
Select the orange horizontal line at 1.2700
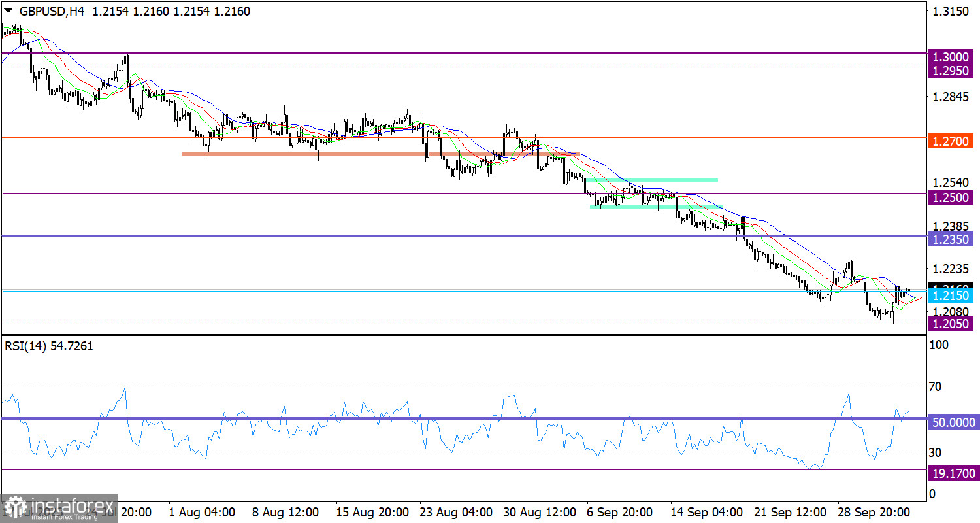coord(463,137)
